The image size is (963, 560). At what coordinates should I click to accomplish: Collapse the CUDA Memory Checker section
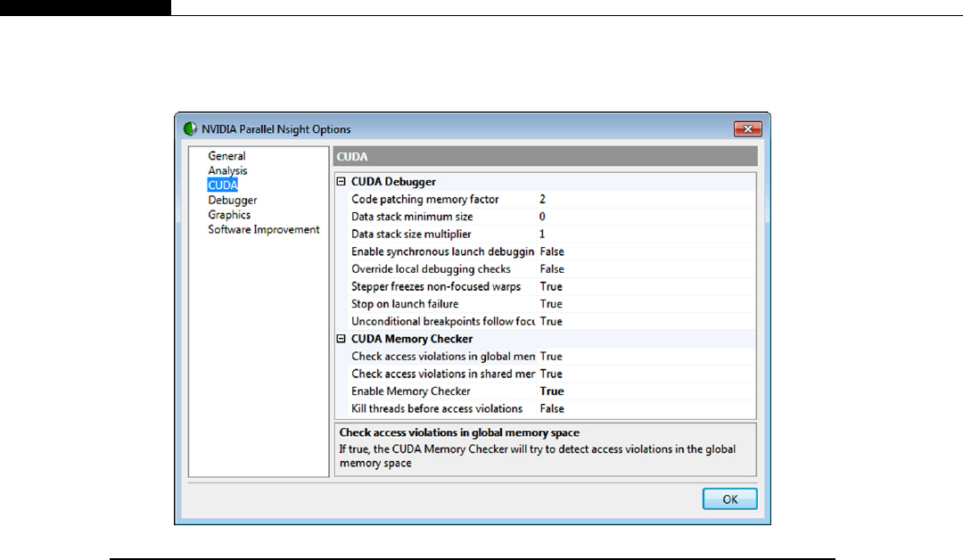(x=342, y=339)
